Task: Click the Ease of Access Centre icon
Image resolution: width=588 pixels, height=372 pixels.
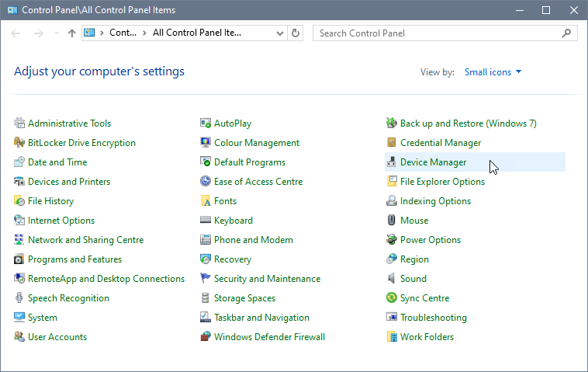Action: (206, 182)
